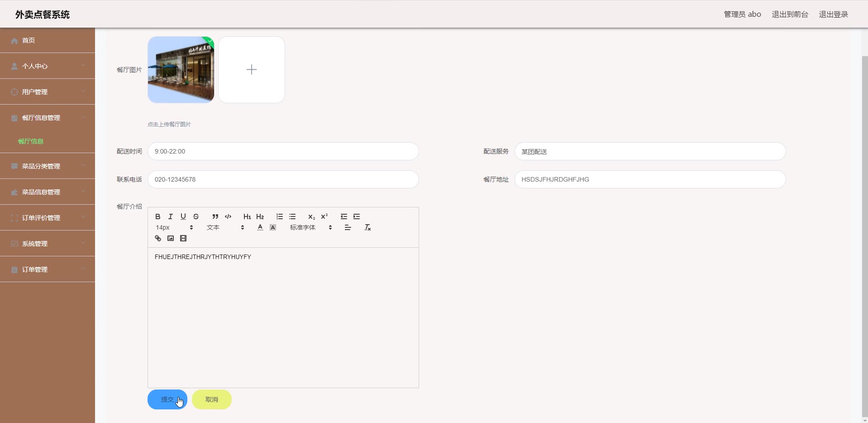Image resolution: width=868 pixels, height=423 pixels.
Task: Insert a code block
Action: point(228,216)
